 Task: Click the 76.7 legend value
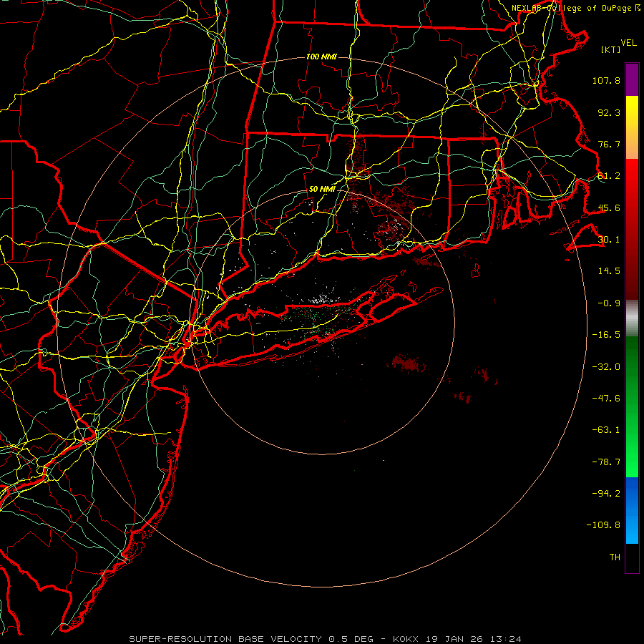609,144
